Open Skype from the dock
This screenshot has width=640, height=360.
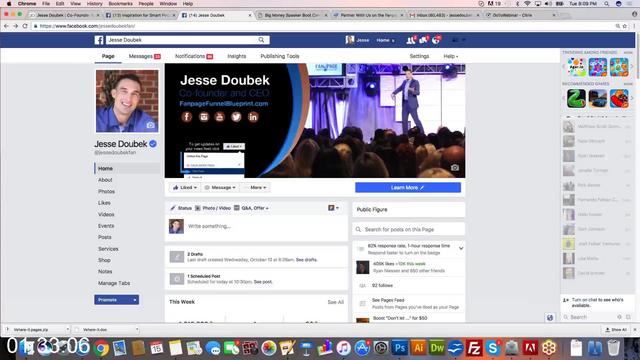493,348
